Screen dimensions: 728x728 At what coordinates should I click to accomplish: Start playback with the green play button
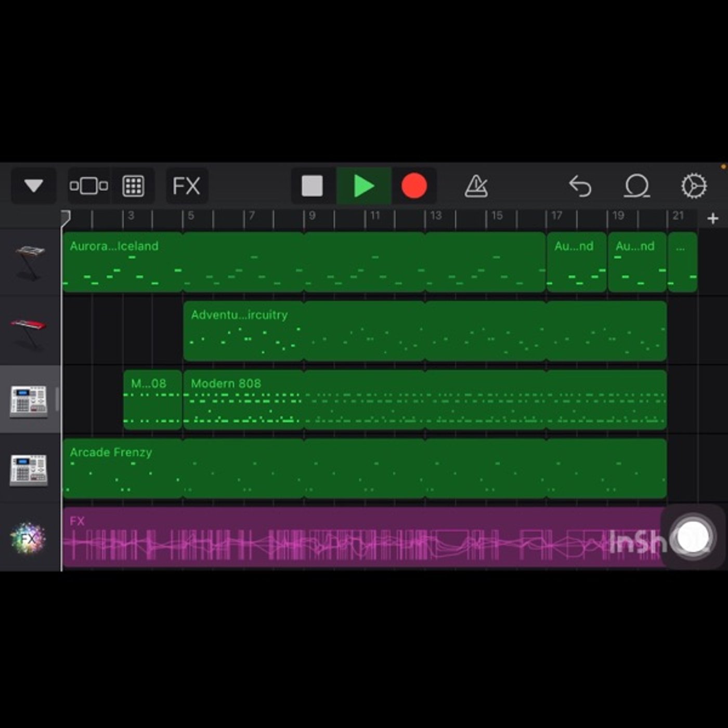363,186
